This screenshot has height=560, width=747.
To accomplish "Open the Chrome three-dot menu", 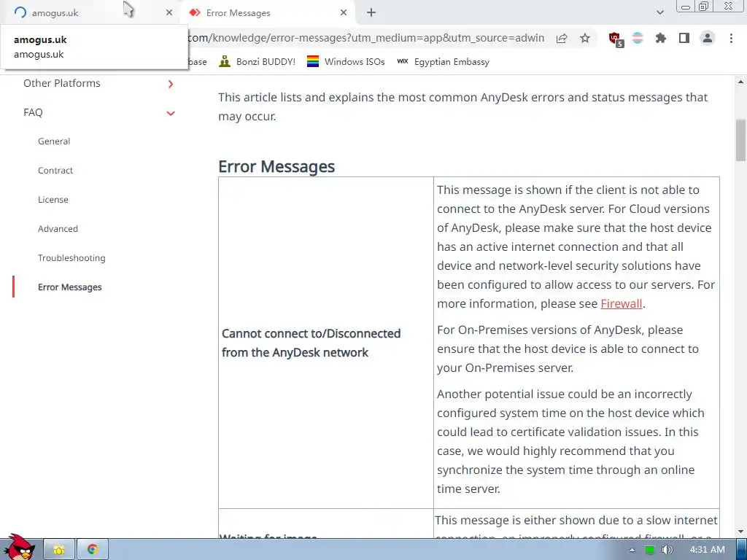I will (x=731, y=38).
